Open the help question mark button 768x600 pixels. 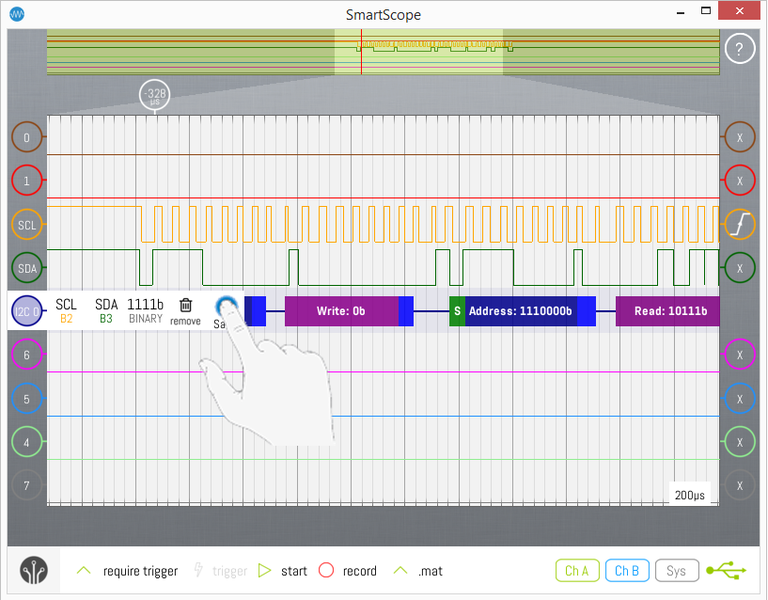pos(739,49)
